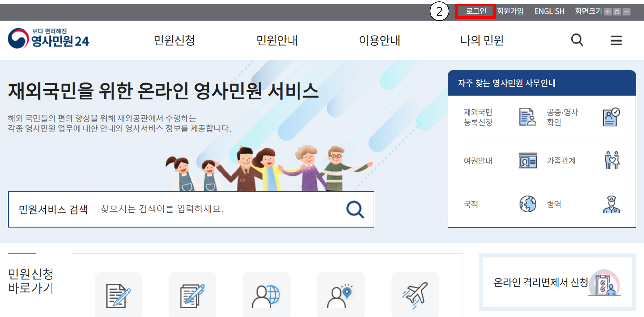Image resolution: width=644 pixels, height=317 pixels.
Task: Select 재외국민 등록신청 shortcut
Action: click(x=499, y=117)
